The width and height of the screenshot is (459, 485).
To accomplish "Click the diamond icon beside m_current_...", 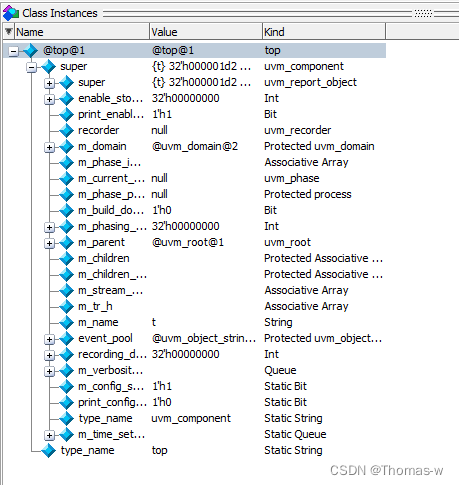I will 66,179.
